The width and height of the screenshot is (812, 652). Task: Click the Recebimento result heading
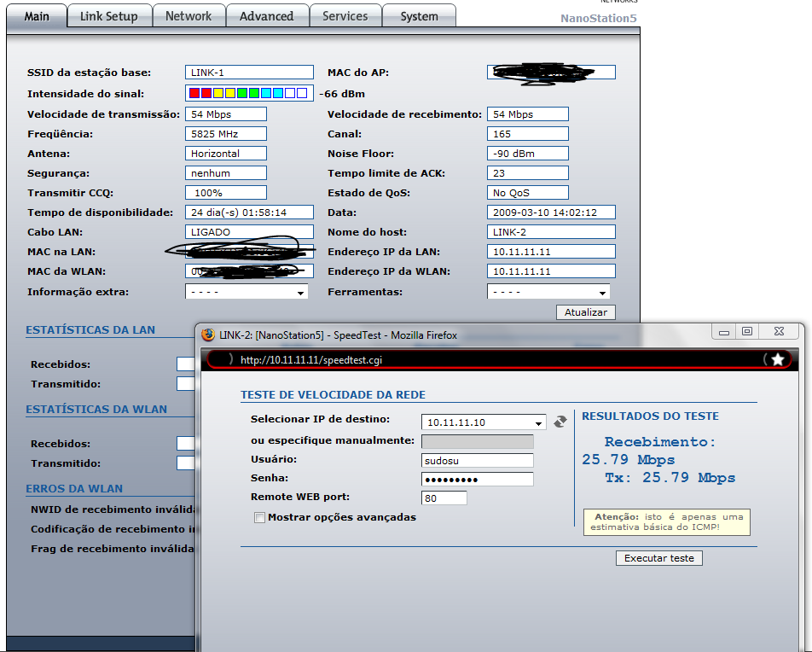[660, 441]
